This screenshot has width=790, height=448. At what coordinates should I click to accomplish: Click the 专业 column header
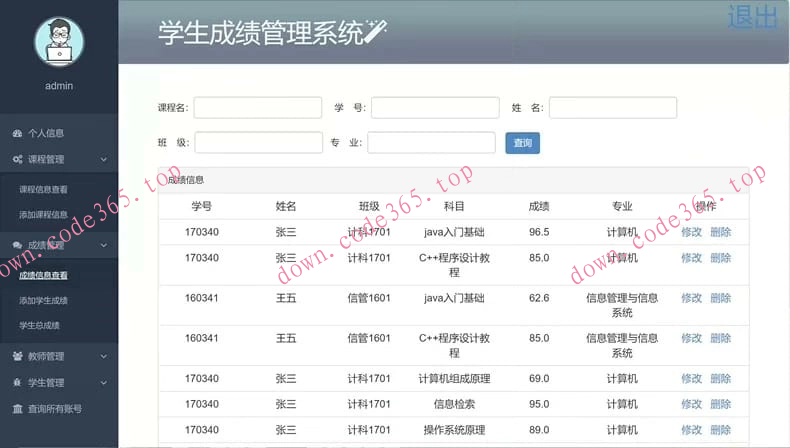click(622, 206)
